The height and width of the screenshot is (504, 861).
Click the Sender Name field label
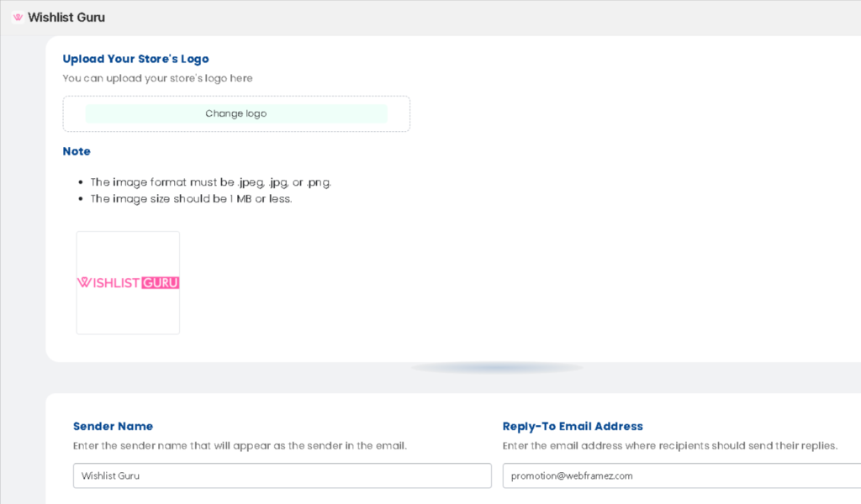pos(113,427)
